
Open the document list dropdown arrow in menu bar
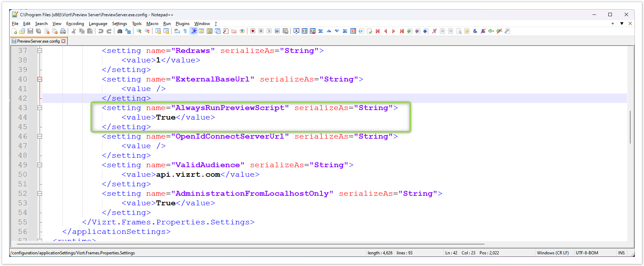click(622, 24)
